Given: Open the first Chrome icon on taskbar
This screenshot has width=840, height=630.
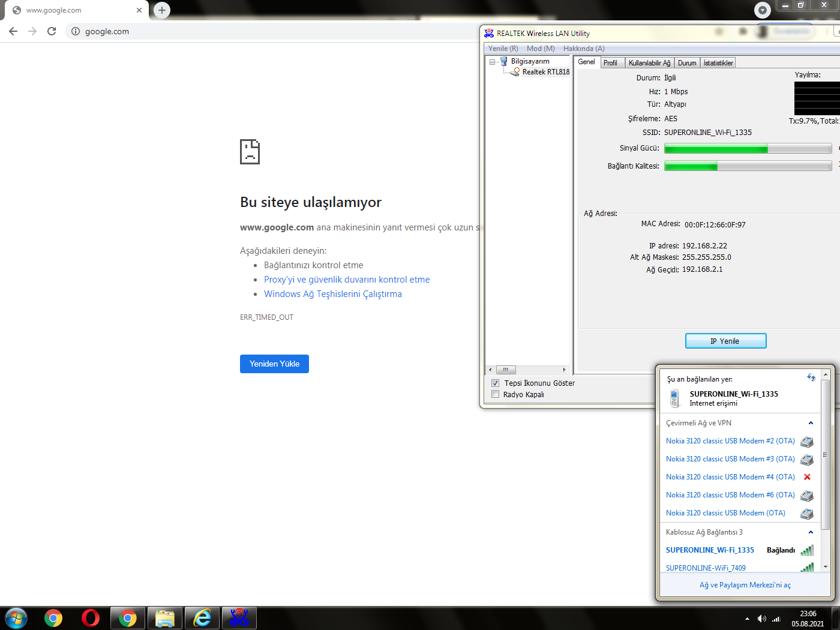Looking at the screenshot, I should pyautogui.click(x=53, y=618).
